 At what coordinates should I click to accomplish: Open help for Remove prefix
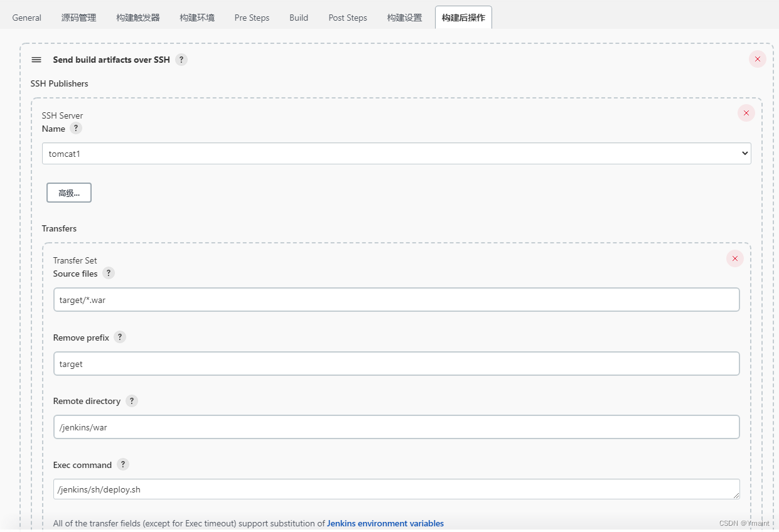[120, 337]
